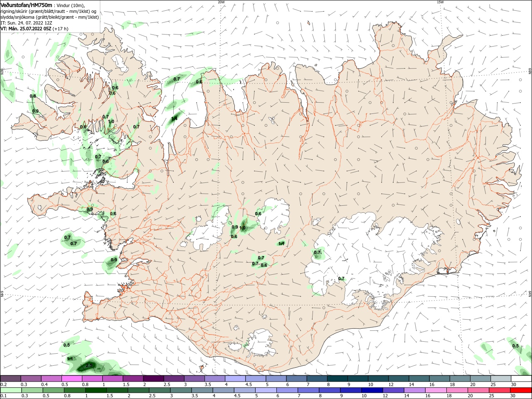Pick the periwinkle 6 swatch in rain scale
532x399 pixels.
[287, 390]
